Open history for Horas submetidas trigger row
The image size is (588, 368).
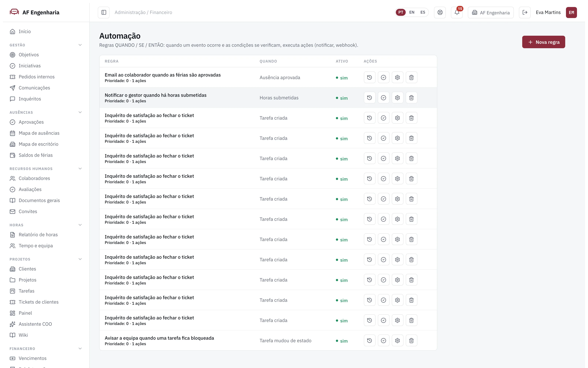tap(370, 98)
